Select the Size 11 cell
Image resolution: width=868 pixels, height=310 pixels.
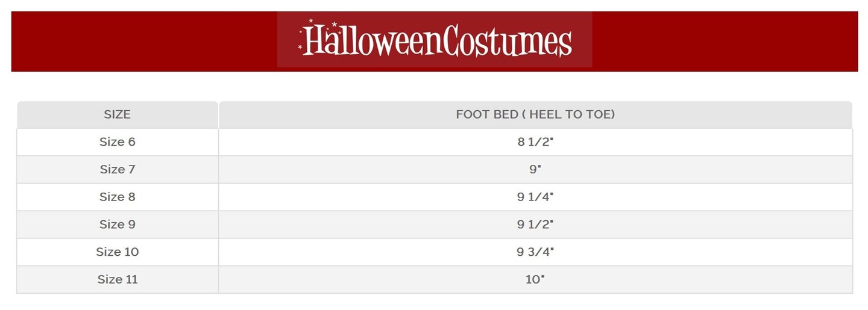[117, 279]
